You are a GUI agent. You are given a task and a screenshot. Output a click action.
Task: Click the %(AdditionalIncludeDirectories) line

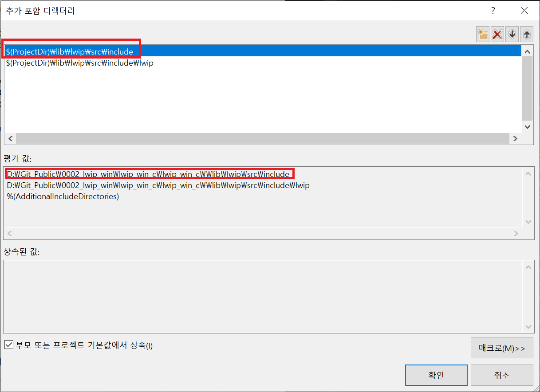(x=63, y=196)
